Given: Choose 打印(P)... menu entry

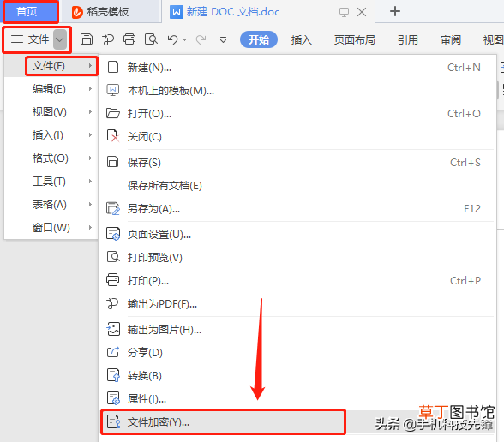Looking at the screenshot, I should click(x=297, y=280).
